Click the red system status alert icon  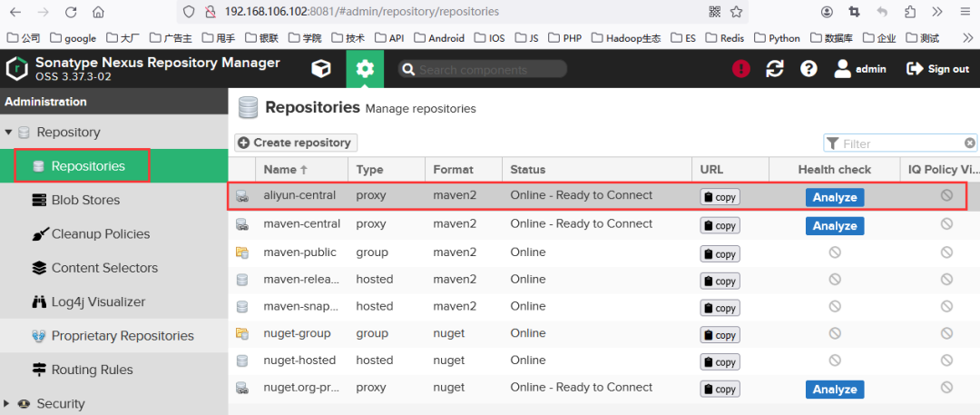point(741,69)
